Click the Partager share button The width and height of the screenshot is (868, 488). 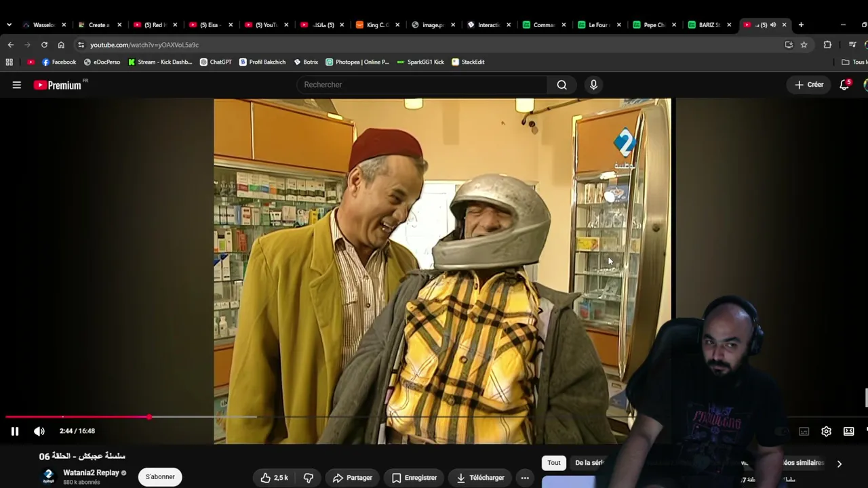(353, 478)
